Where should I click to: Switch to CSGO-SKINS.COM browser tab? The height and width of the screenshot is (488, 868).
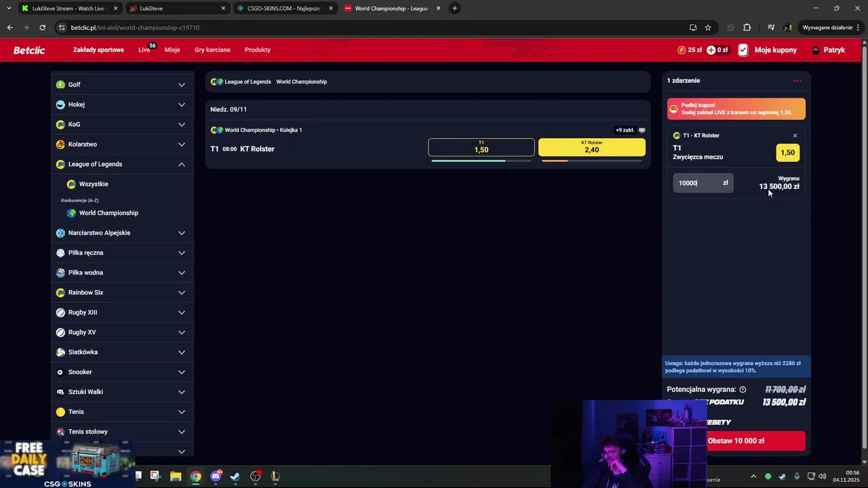(283, 8)
